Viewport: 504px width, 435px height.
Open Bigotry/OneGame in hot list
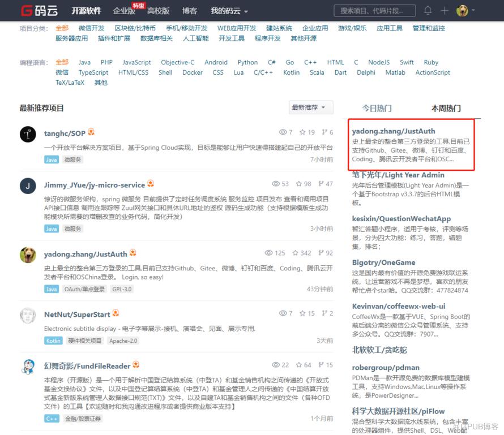383,262
